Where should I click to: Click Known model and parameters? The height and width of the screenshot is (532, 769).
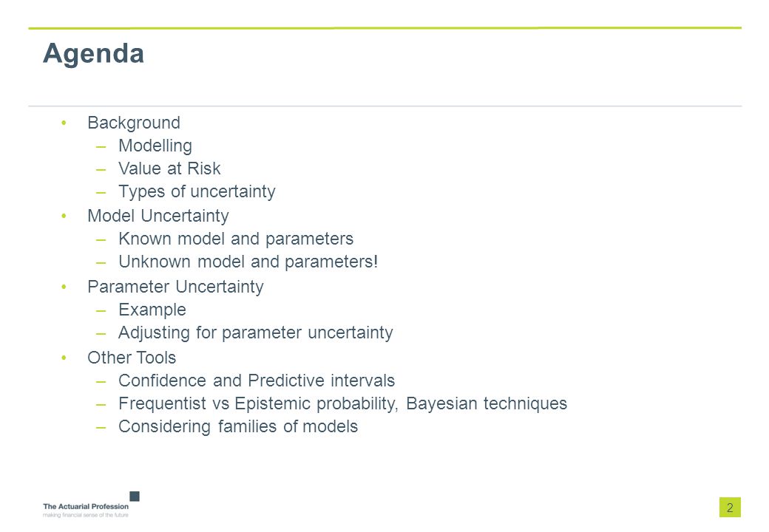(x=235, y=239)
